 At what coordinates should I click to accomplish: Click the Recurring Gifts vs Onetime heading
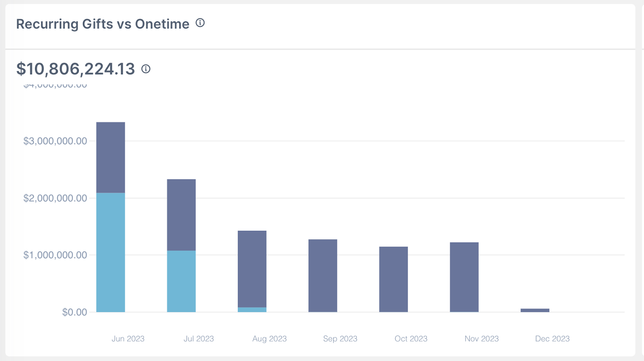[103, 24]
